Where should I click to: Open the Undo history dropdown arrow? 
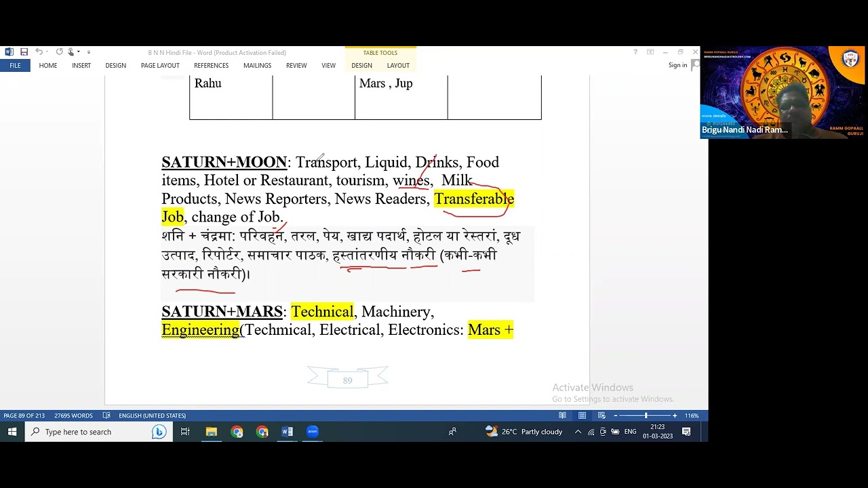click(47, 52)
